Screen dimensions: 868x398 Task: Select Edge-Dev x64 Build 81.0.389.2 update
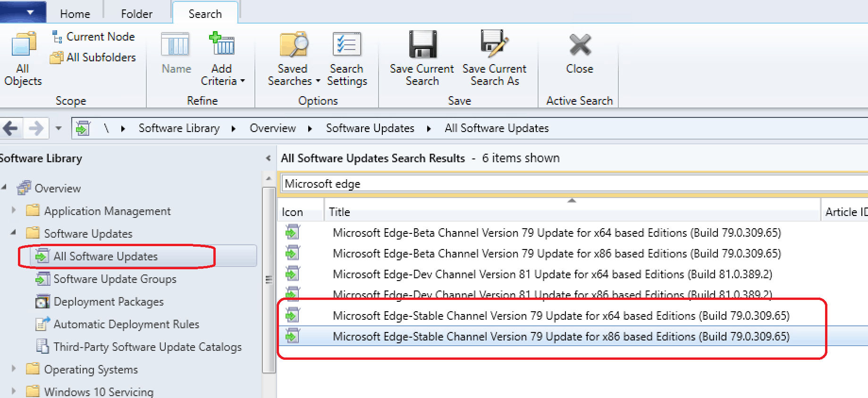tap(552, 274)
